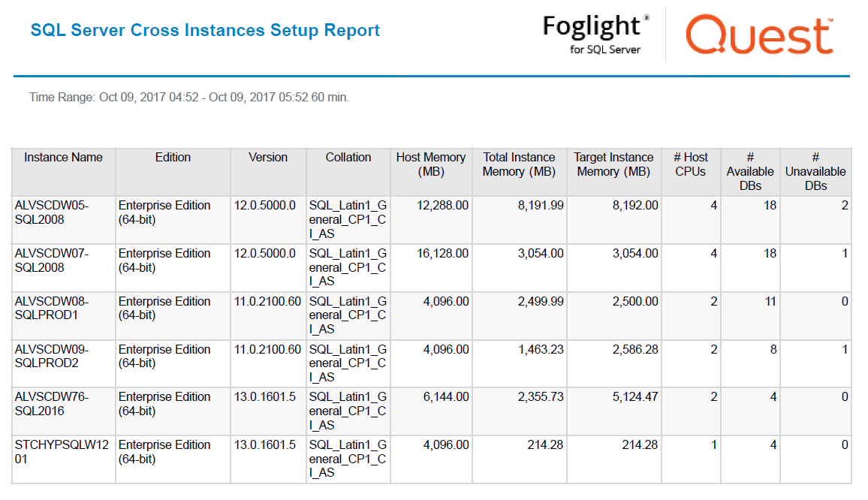Click the Instance Name column header
This screenshot has height=500, width=868.
pyautogui.click(x=63, y=158)
